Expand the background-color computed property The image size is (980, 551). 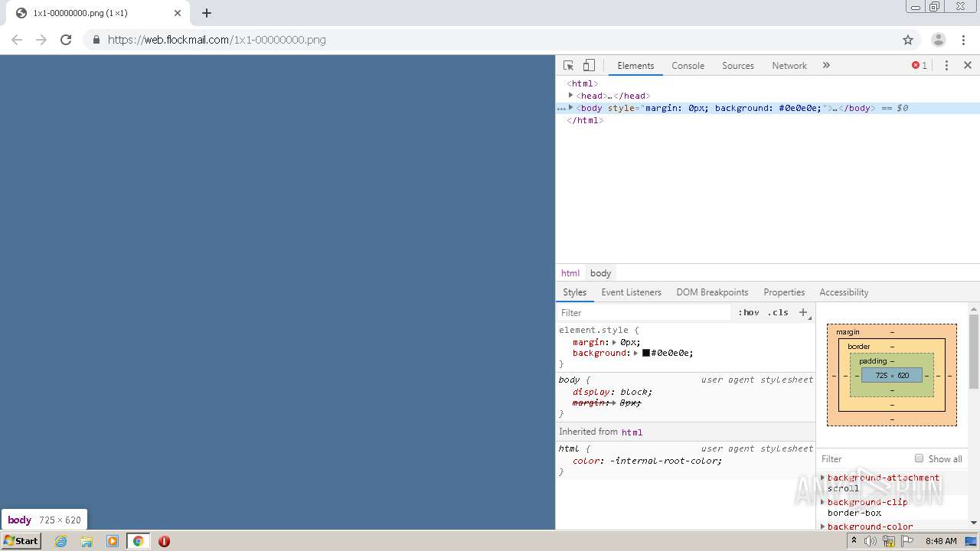[x=823, y=527]
